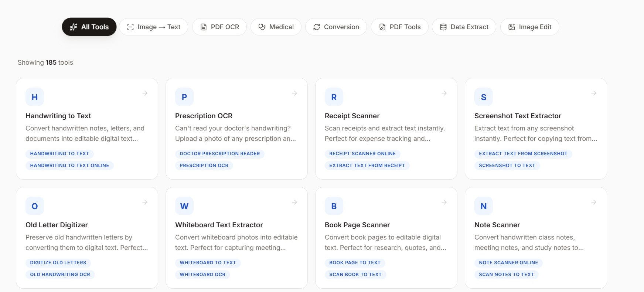The image size is (644, 292).
Task: Click the N icon on Note Scanner card
Action: (484, 206)
